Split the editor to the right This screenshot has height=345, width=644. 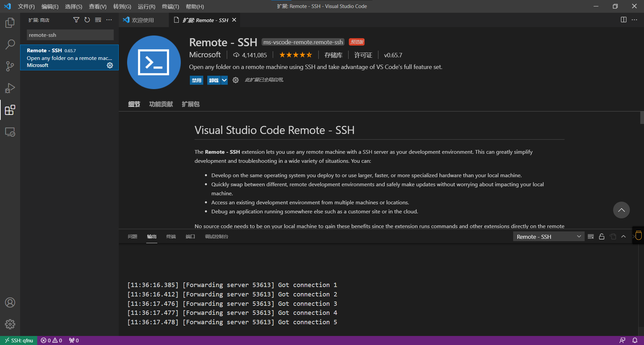[x=624, y=20]
